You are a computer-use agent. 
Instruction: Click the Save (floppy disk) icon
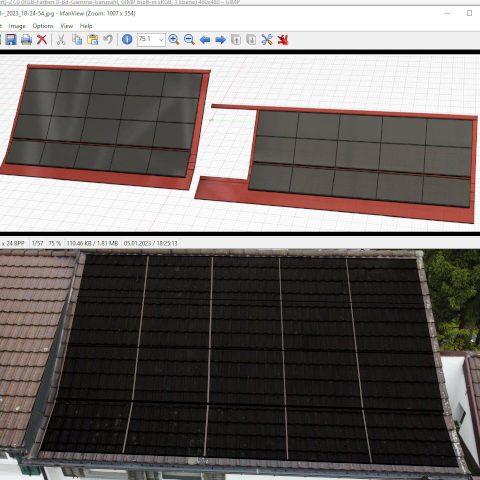coord(11,40)
